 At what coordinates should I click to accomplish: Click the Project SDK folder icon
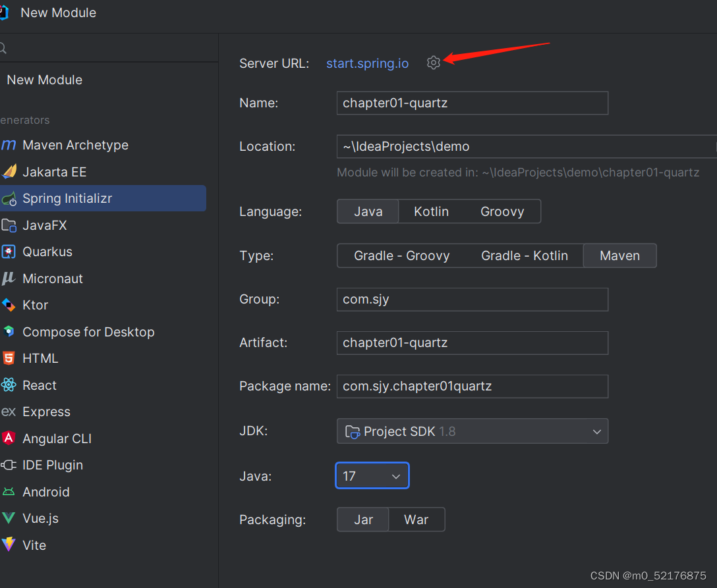pyautogui.click(x=353, y=431)
